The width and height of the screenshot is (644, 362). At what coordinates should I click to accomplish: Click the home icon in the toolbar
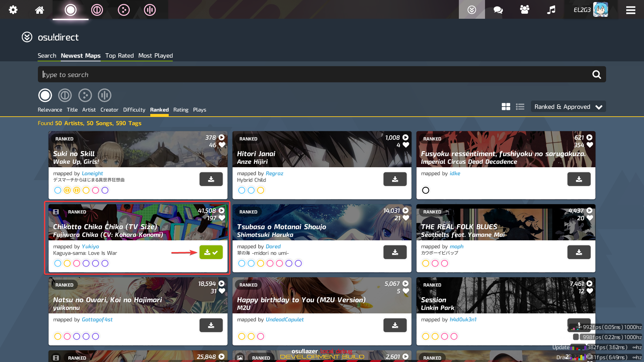39,10
